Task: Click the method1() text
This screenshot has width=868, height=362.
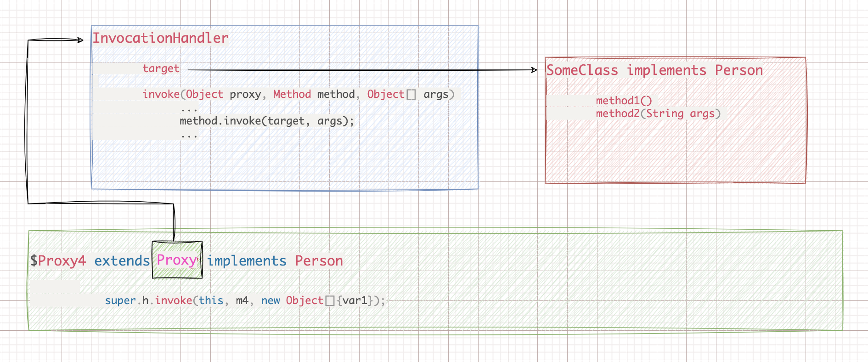Action: click(624, 101)
